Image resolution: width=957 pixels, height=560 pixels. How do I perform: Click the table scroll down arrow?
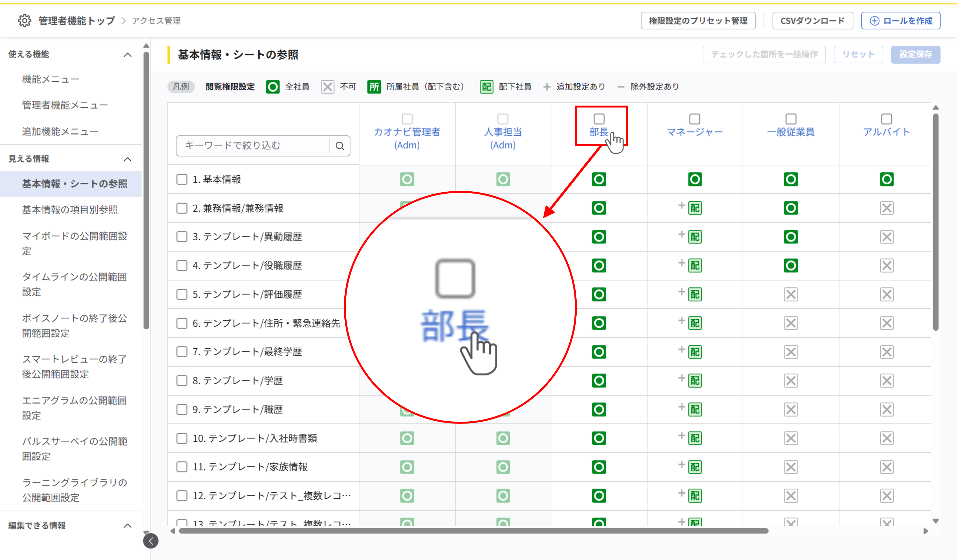936,521
